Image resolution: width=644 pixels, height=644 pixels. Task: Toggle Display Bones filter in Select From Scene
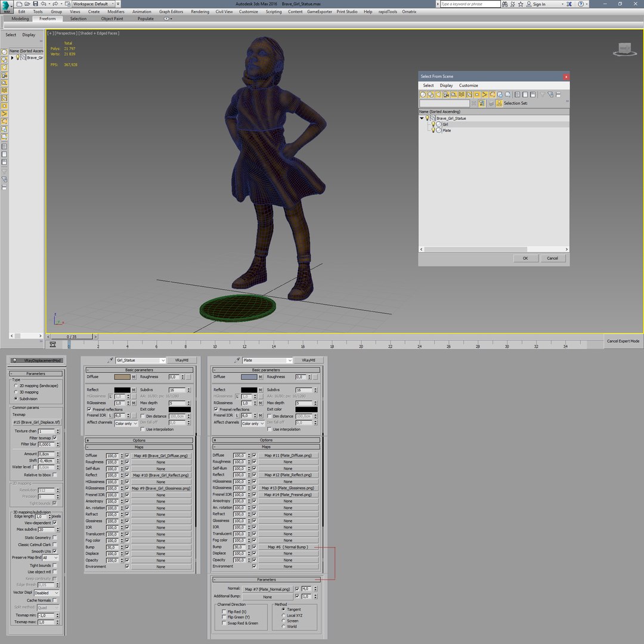tap(485, 94)
